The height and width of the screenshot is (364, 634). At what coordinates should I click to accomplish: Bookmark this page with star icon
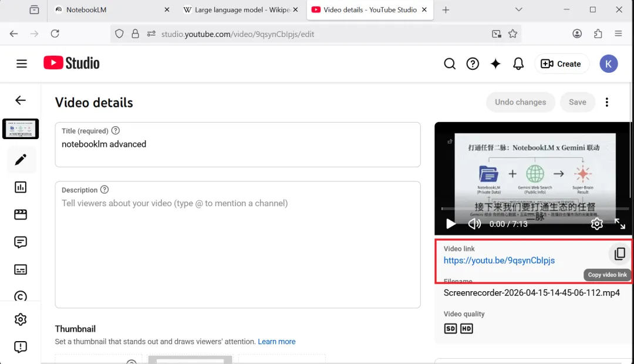pyautogui.click(x=512, y=34)
